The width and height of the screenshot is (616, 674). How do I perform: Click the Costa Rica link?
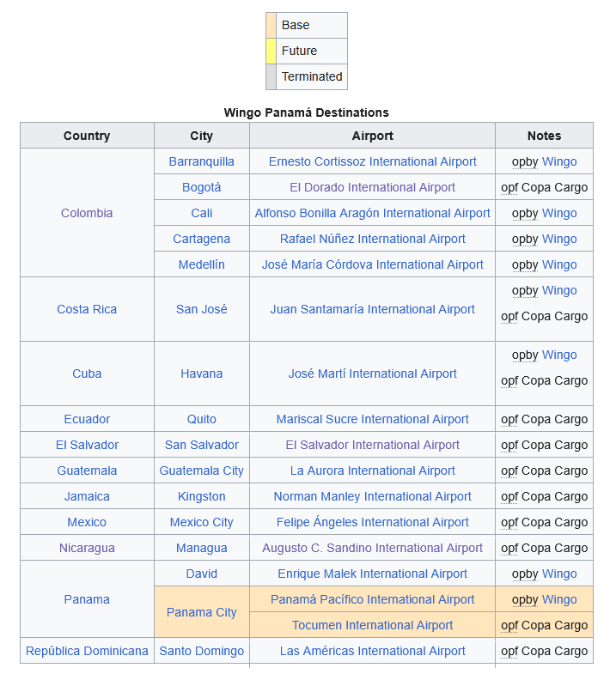87,309
